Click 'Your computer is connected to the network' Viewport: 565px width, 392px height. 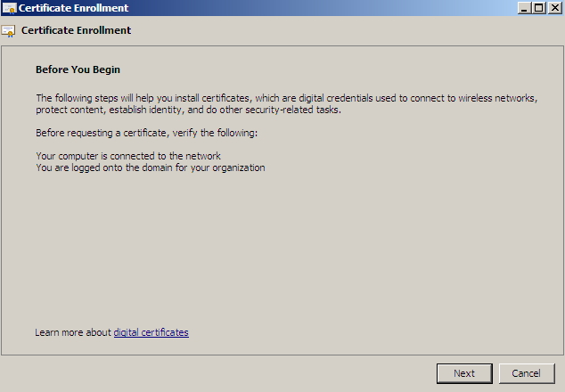127,156
